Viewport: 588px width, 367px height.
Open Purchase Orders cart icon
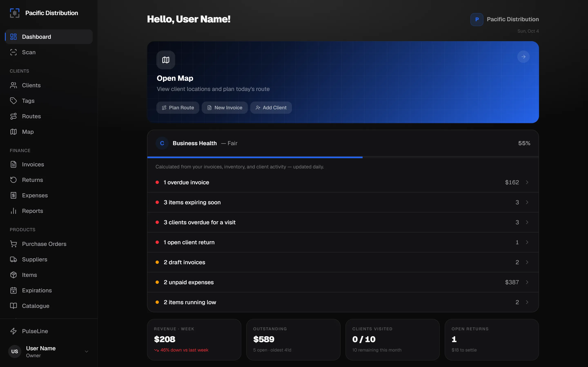13,244
